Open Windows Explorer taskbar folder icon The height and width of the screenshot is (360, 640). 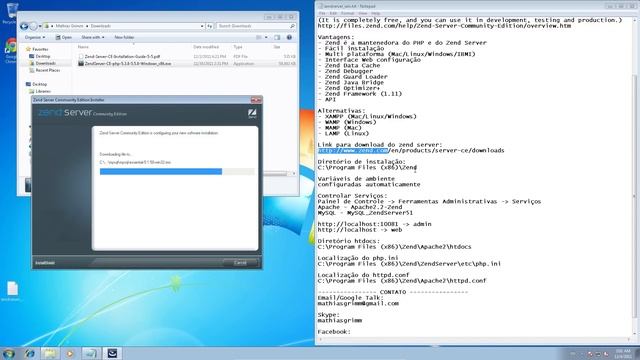[50, 353]
